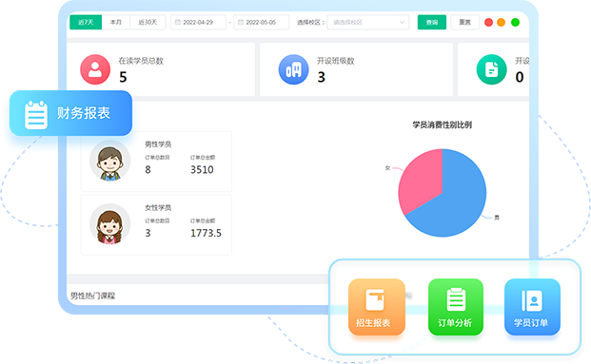Click the 财务报表 notepad icon badge

pyautogui.click(x=36, y=115)
